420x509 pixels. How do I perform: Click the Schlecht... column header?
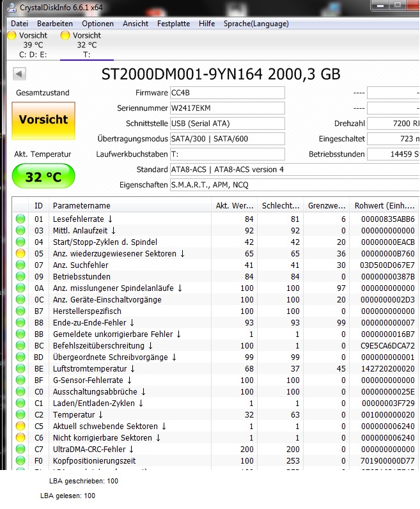(x=281, y=206)
